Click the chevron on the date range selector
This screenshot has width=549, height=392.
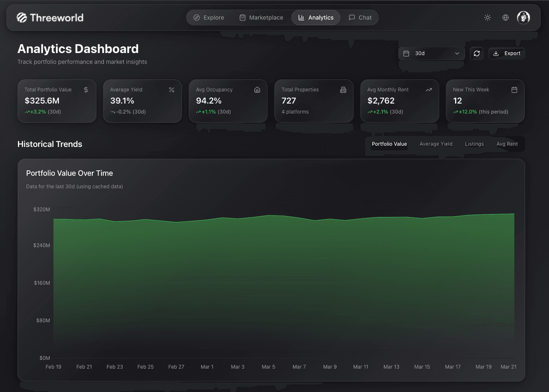coord(457,53)
